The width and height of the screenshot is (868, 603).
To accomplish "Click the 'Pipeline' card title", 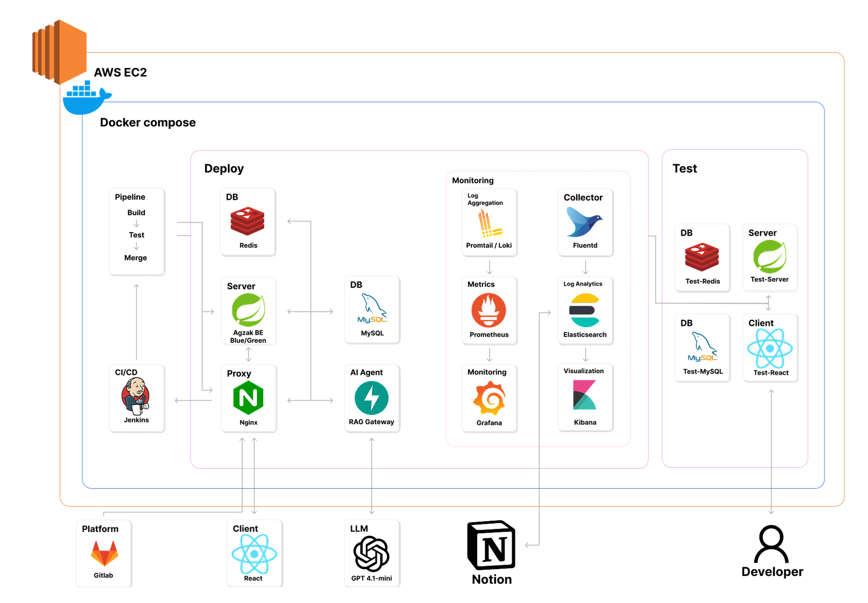I will (130, 197).
